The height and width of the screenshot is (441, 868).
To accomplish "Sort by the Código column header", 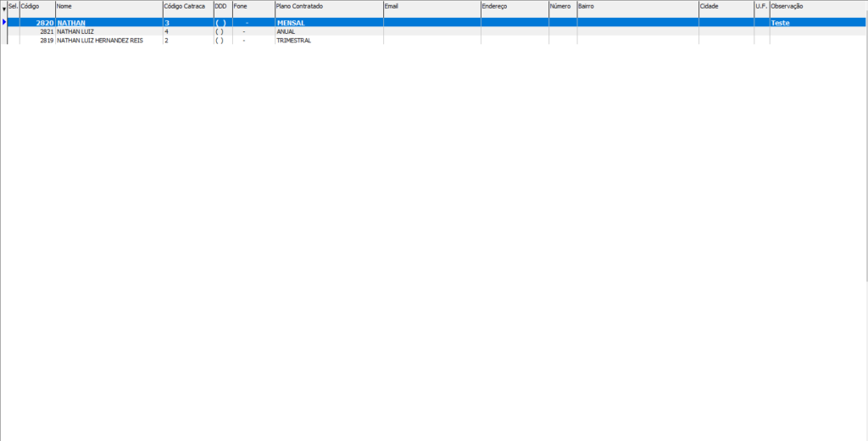I will click(37, 8).
